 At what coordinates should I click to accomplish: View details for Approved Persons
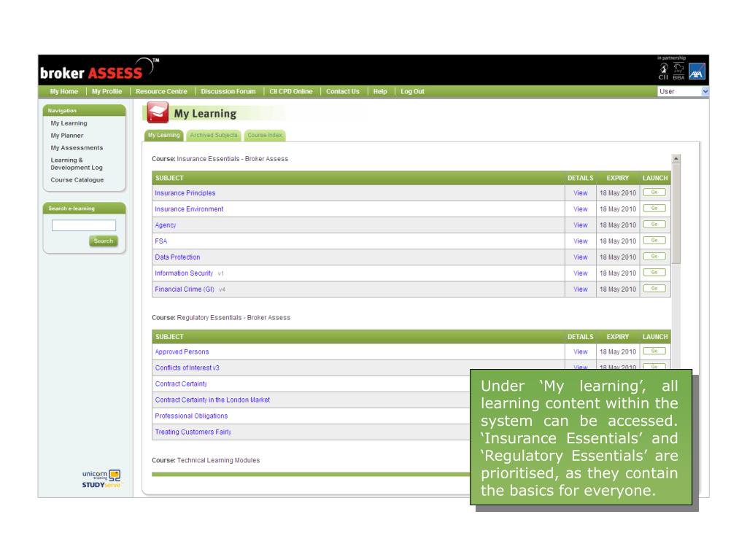(x=580, y=352)
